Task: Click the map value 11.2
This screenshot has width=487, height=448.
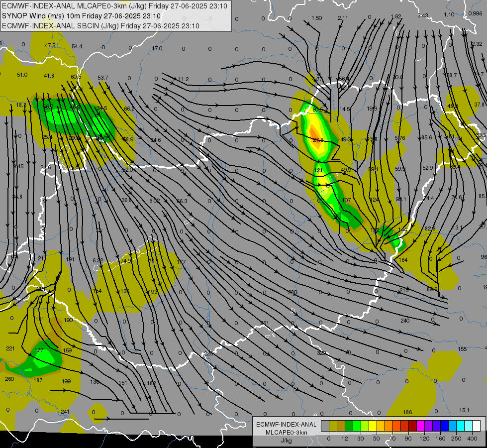Action: [x=184, y=79]
